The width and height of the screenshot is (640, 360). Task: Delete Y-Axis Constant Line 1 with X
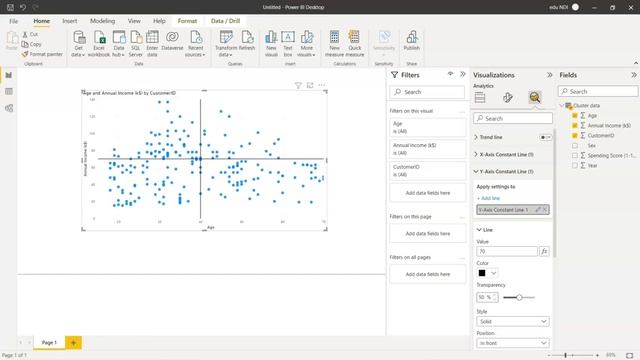click(544, 210)
